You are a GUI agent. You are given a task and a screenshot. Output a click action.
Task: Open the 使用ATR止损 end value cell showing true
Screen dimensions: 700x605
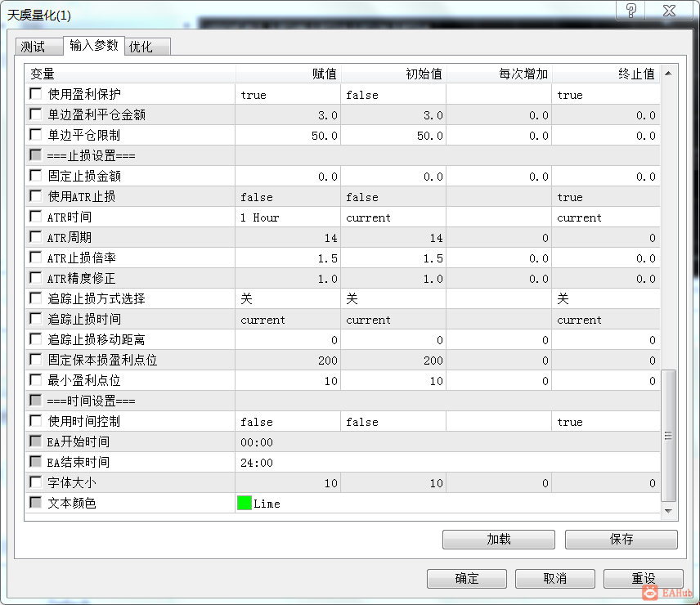tap(606, 196)
